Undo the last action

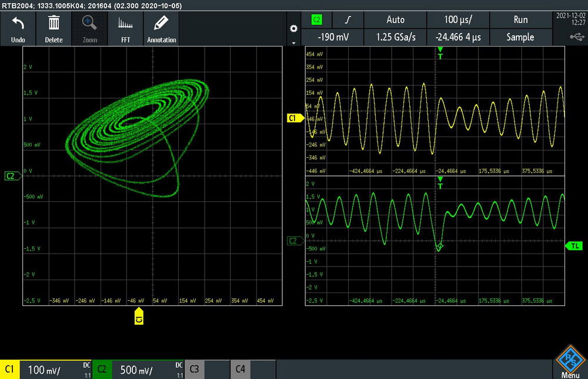click(x=18, y=29)
